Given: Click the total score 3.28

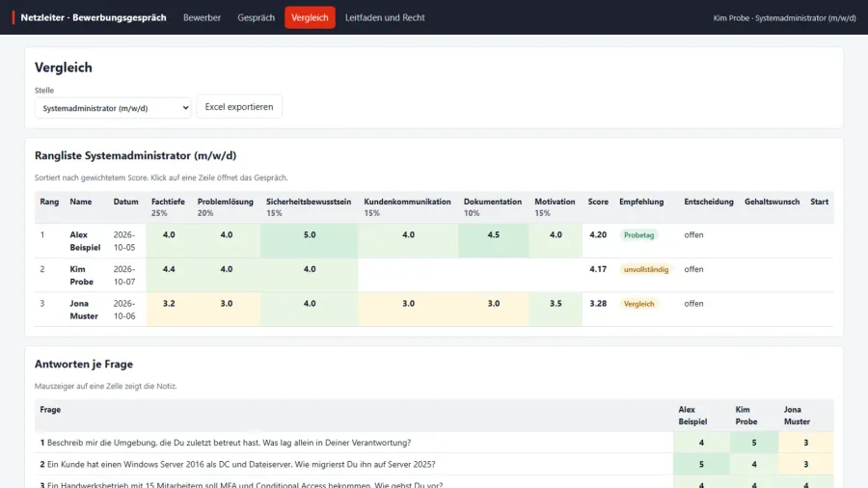Looking at the screenshot, I should click(x=598, y=304).
